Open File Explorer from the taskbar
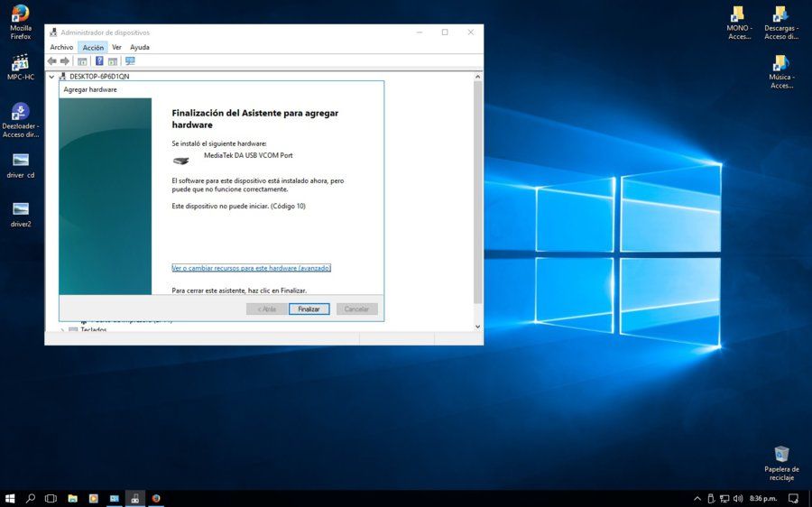The height and width of the screenshot is (507, 812). coord(72,499)
